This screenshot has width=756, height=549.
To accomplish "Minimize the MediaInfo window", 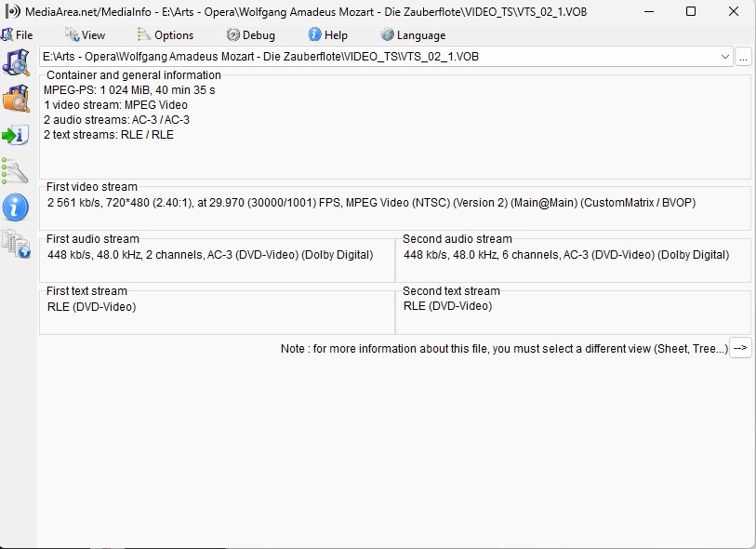I will [x=648, y=11].
